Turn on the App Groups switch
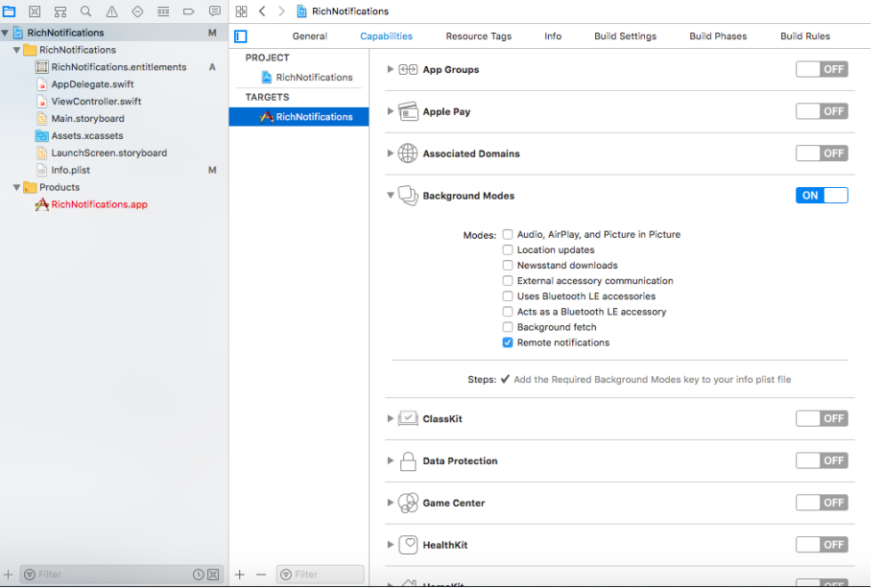The height and width of the screenshot is (588, 883). point(822,69)
